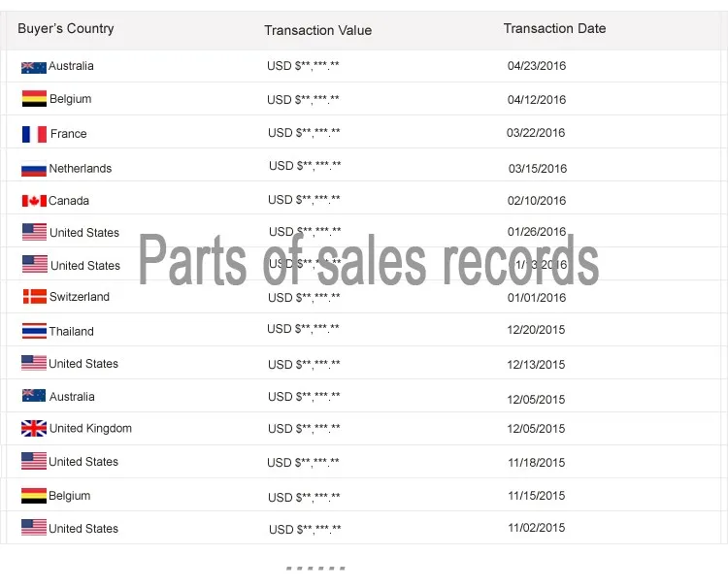
Task: Select the date 04/23/2016
Action: [537, 66]
